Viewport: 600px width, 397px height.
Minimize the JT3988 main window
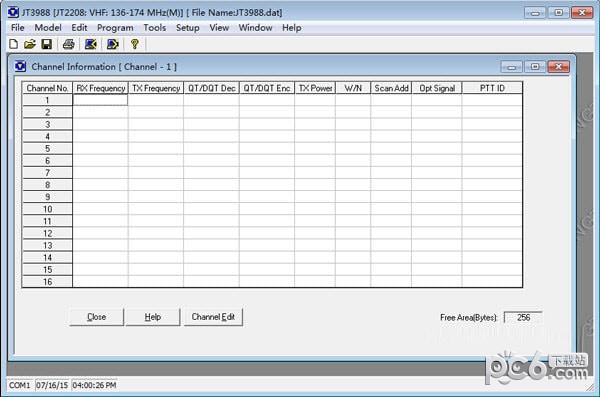click(535, 13)
